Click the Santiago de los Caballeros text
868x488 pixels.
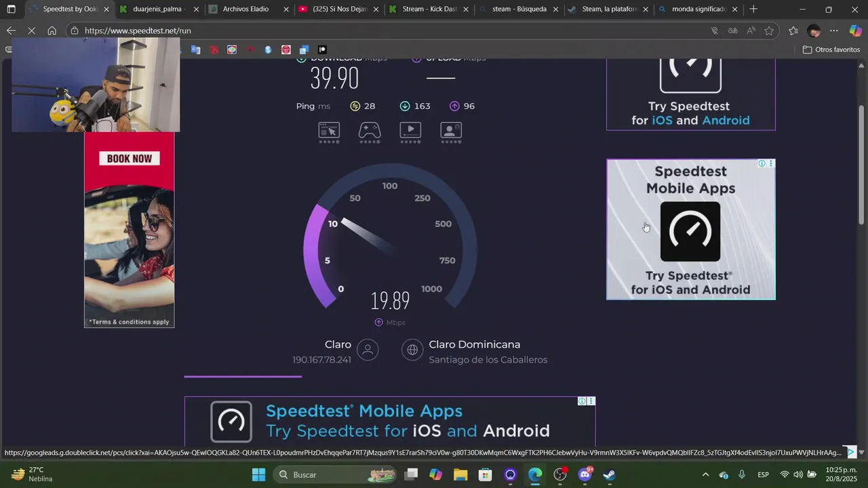(x=488, y=360)
